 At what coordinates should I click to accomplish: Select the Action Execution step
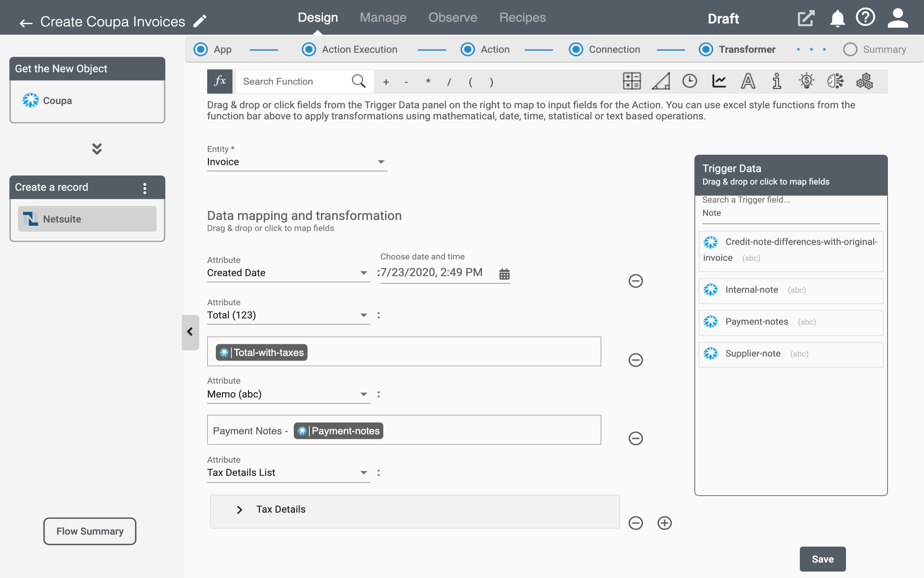coord(309,49)
